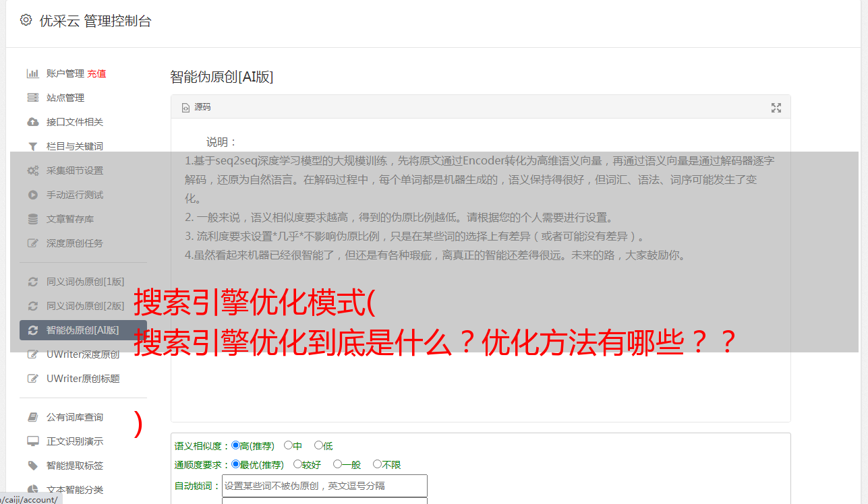The image size is (868, 504).
Task: Select 低 semantic similarity option
Action: click(319, 445)
